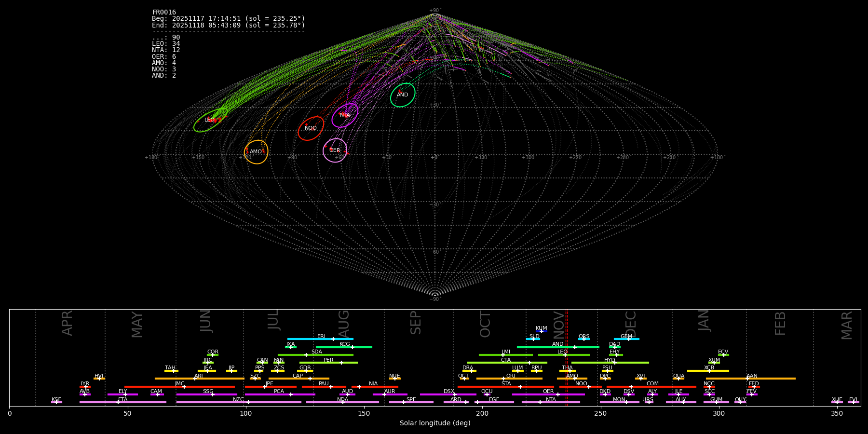The image size is (868, 434).
Task: Click the green LEO radiant ellipse on map
Action: (x=210, y=120)
